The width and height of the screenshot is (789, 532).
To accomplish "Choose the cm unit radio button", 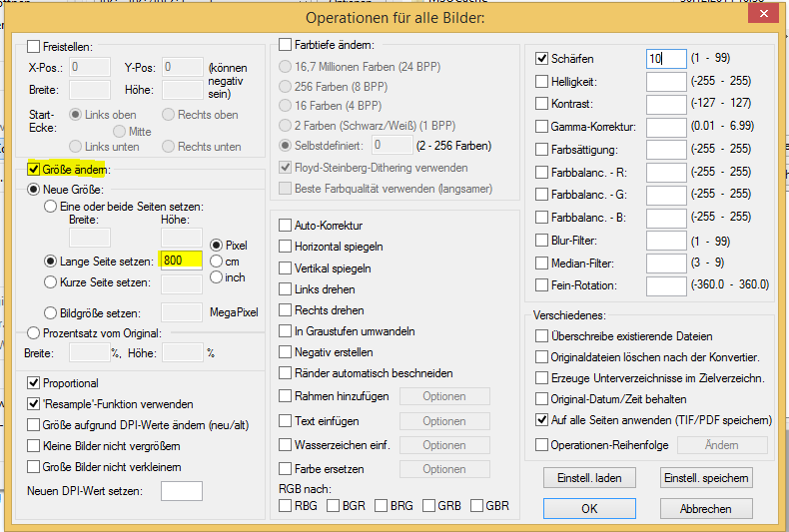I will click(217, 262).
